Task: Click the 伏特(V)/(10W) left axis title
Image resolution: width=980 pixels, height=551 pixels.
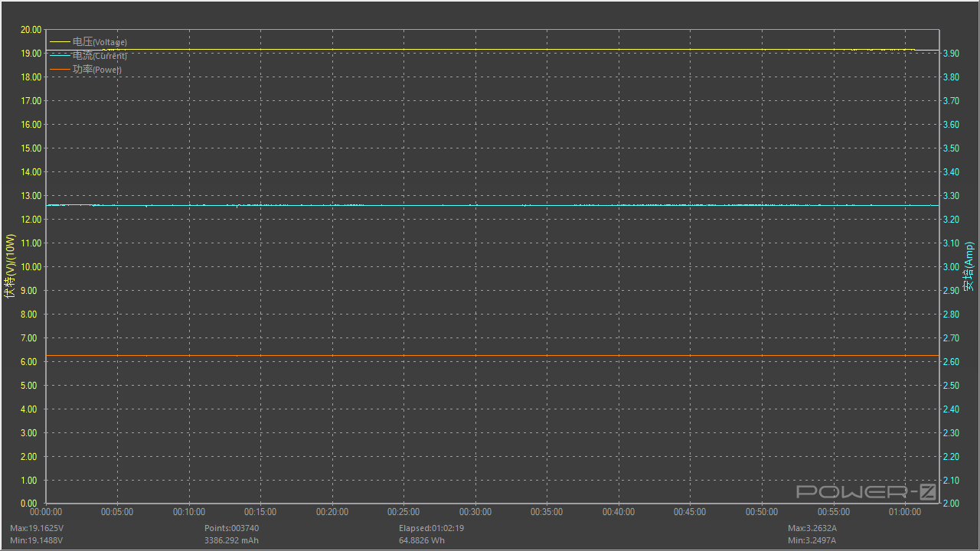Action: [10, 266]
